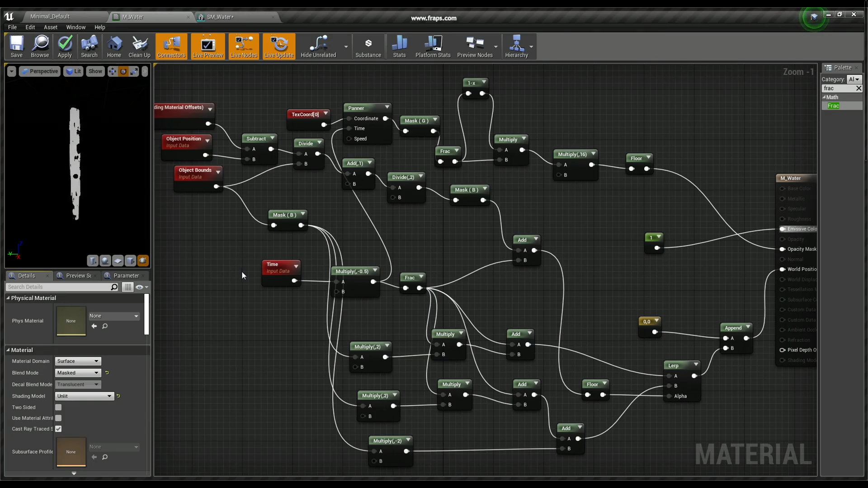
Task: Click the Save toolbar icon
Action: tap(17, 44)
